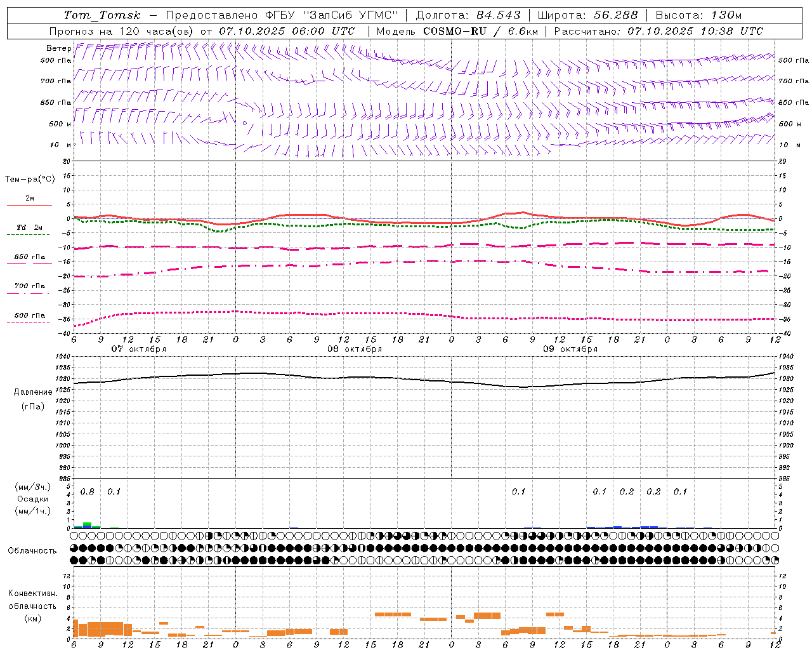Click the "Td 2м" dew point legend entry
This screenshot has width=812, height=650.
[30, 227]
